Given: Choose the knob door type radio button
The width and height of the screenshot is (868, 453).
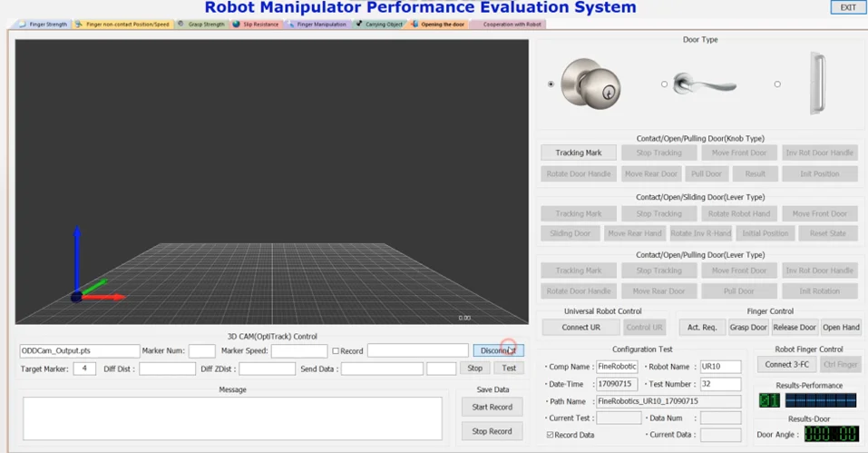Looking at the screenshot, I should coord(551,84).
